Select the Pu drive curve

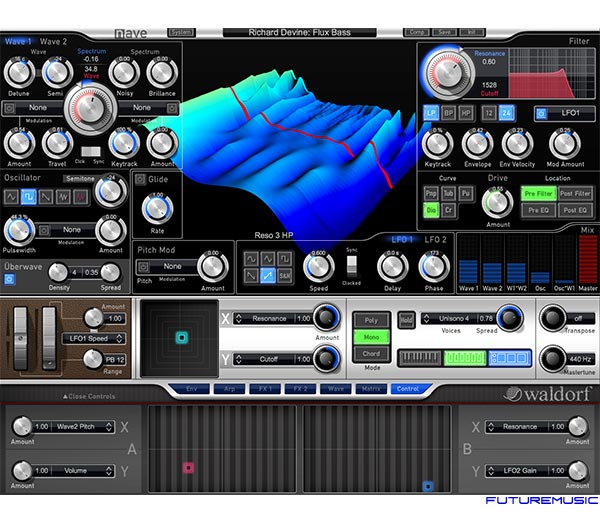point(466,194)
